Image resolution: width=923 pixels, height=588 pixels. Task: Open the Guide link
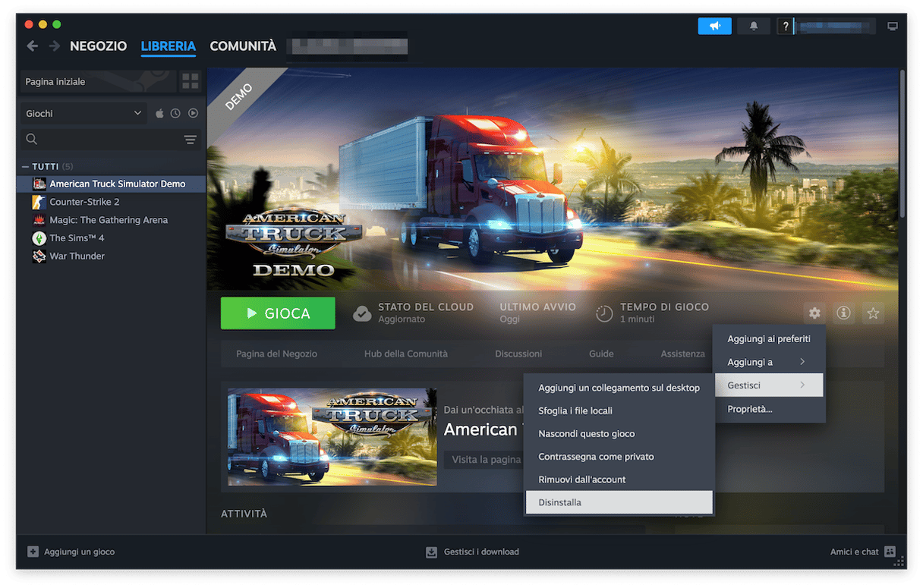click(x=601, y=354)
